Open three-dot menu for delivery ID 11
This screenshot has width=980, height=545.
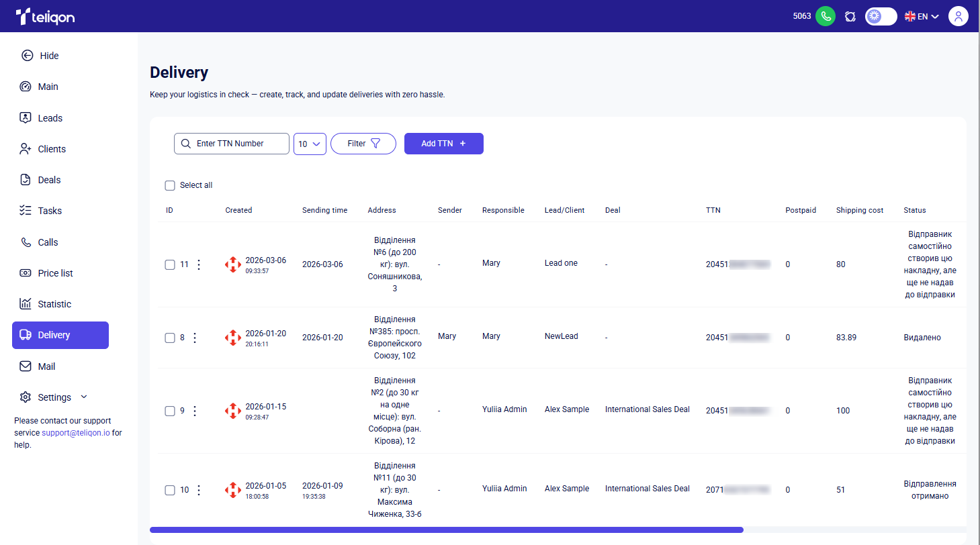pos(199,264)
